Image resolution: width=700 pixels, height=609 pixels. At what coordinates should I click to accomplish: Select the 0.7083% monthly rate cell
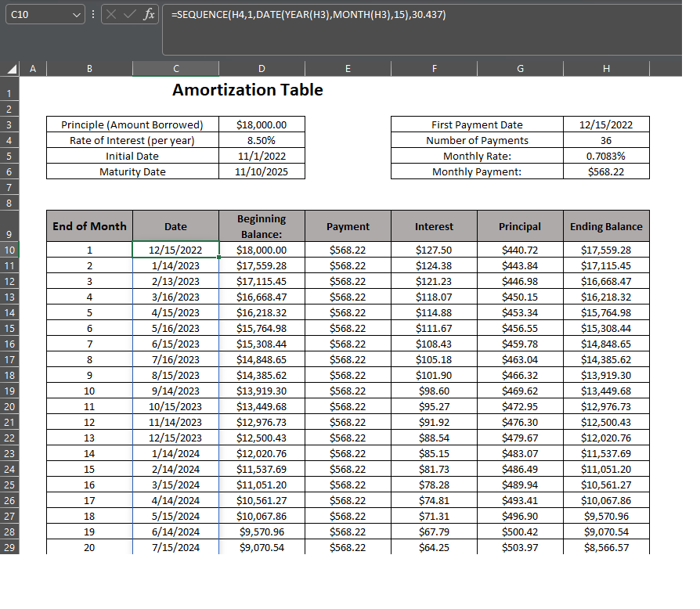click(x=606, y=156)
